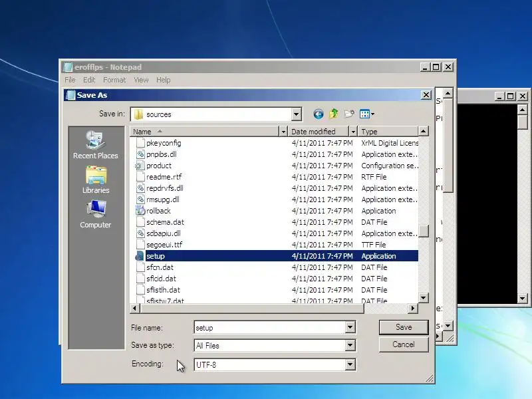Select the setup application file icon
This screenshot has width=532, height=399.
click(140, 256)
